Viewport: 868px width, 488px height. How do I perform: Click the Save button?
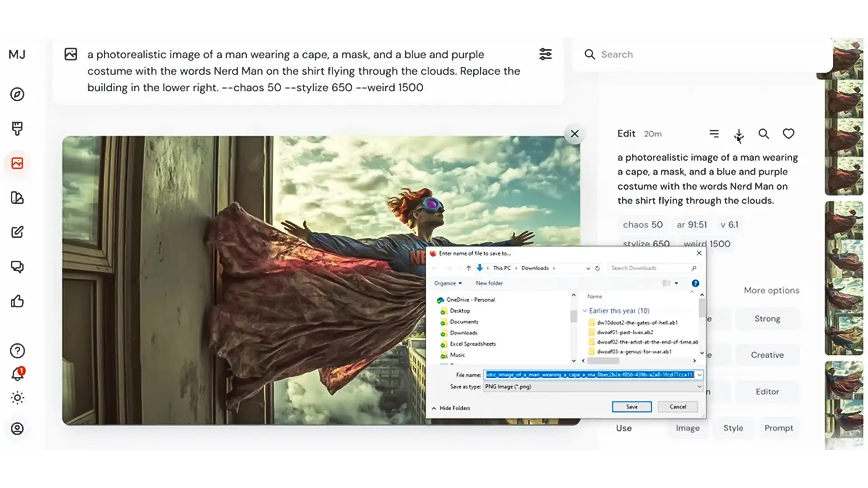pyautogui.click(x=632, y=407)
